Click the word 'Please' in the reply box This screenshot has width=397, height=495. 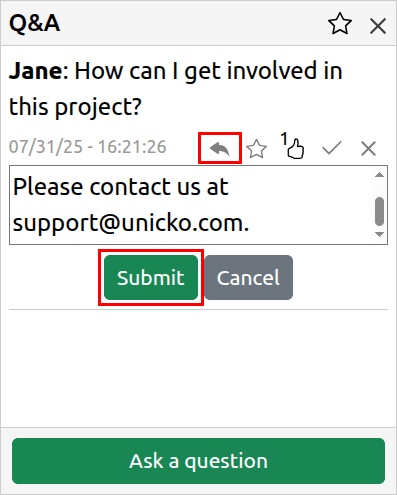click(48, 187)
